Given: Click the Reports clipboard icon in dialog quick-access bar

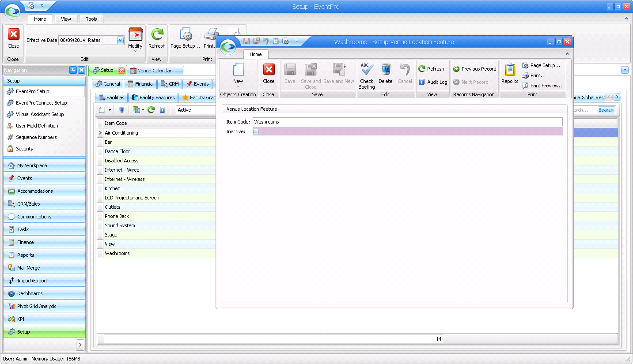Looking at the screenshot, I should pos(276,41).
